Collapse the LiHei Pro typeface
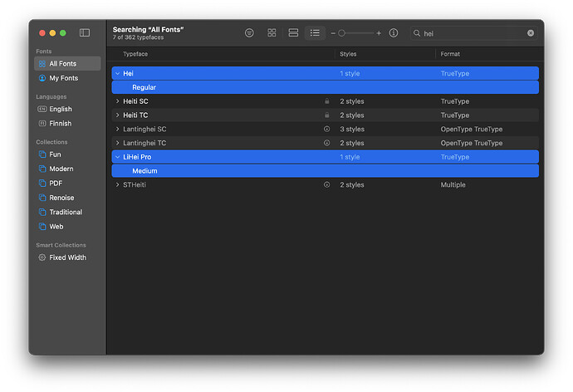Screen dimensions: 573x392 (x=117, y=157)
